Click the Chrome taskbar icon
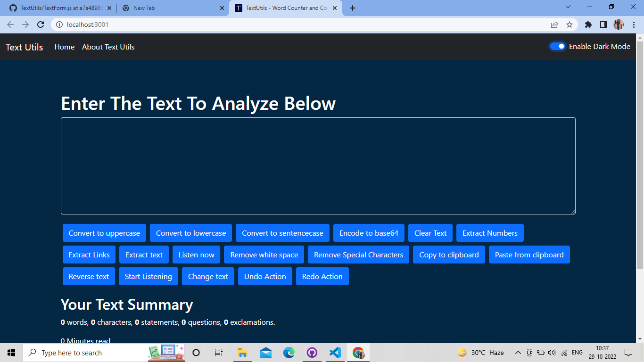The height and width of the screenshot is (362, 644). coord(358,353)
